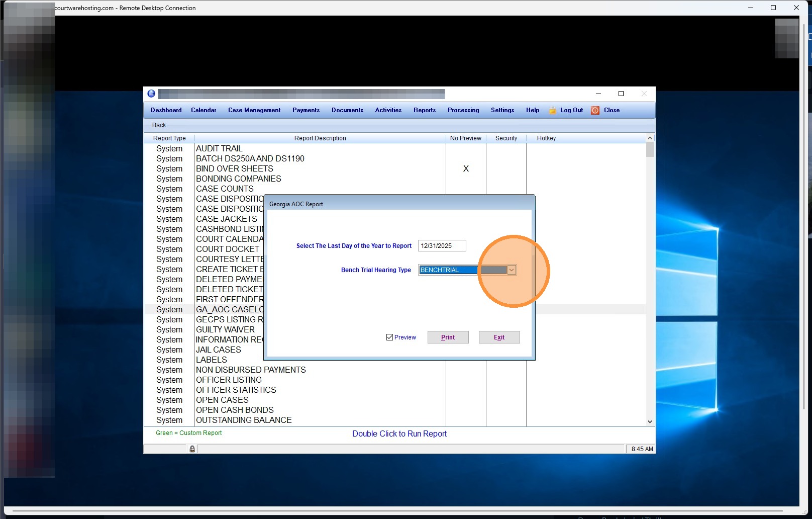Click the padlock icon in status bar
The image size is (812, 519).
[x=192, y=449]
